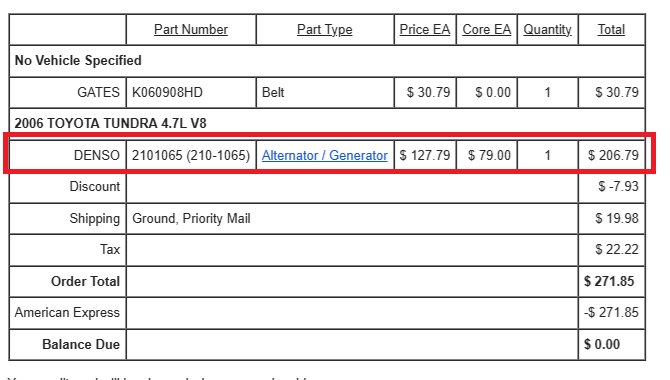Click the Total column header
The height and width of the screenshot is (380, 670).
coord(611,29)
